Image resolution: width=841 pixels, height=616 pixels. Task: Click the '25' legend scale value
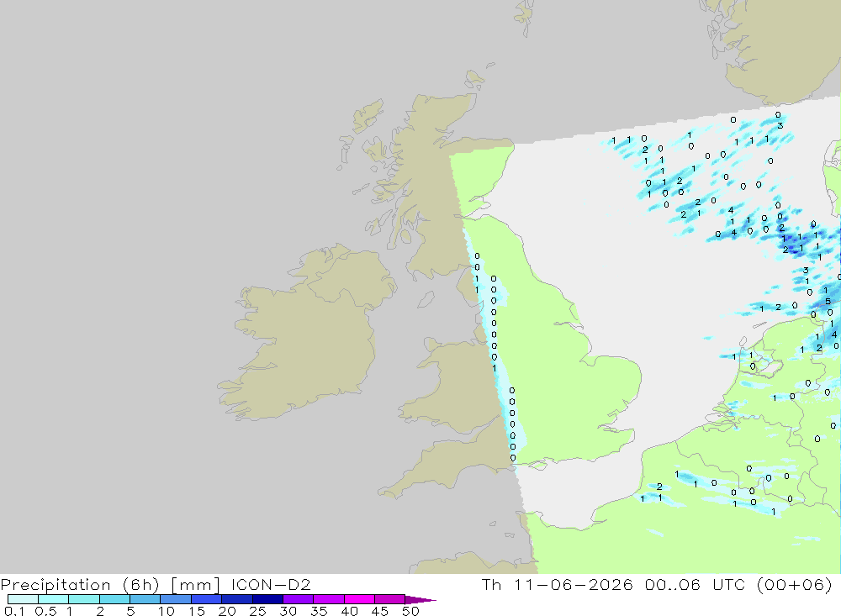pos(257,611)
